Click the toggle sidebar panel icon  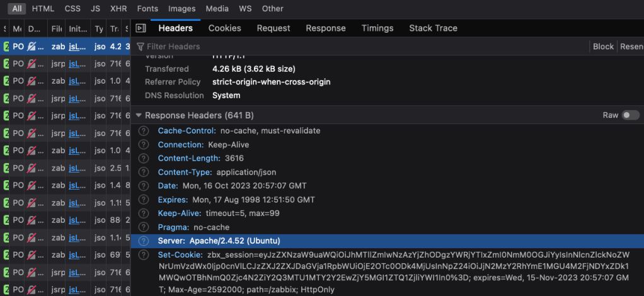point(141,28)
